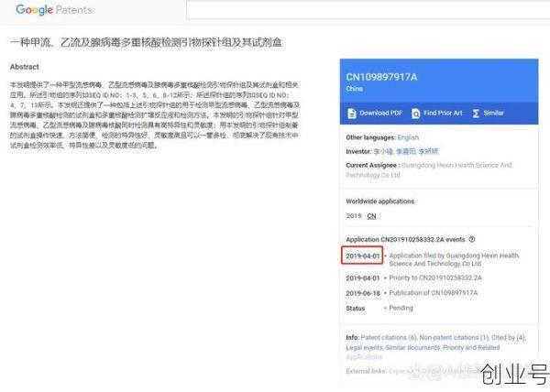Select the Publication of CN109897917A event text
The width and height of the screenshot is (550, 392).
[x=434, y=292]
